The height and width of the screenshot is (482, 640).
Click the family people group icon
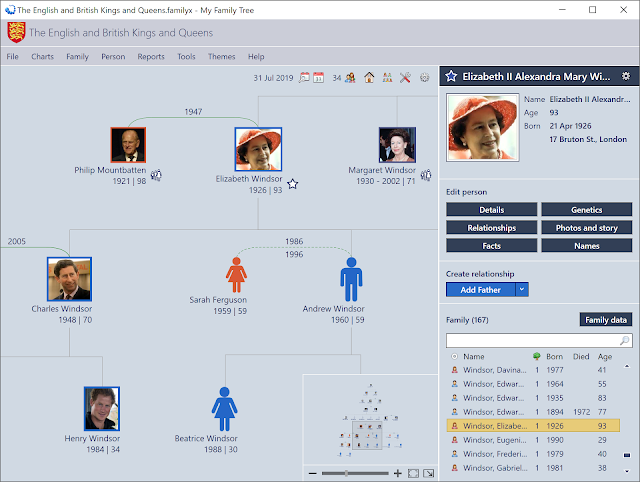350,78
